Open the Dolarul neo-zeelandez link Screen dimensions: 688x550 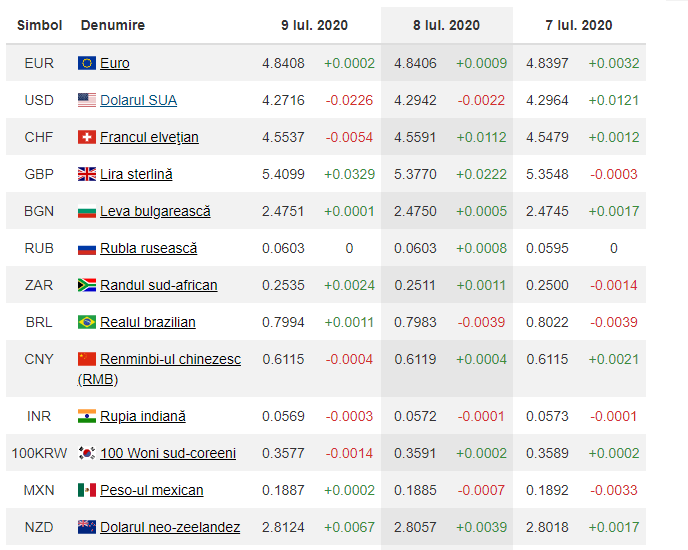[170, 527]
